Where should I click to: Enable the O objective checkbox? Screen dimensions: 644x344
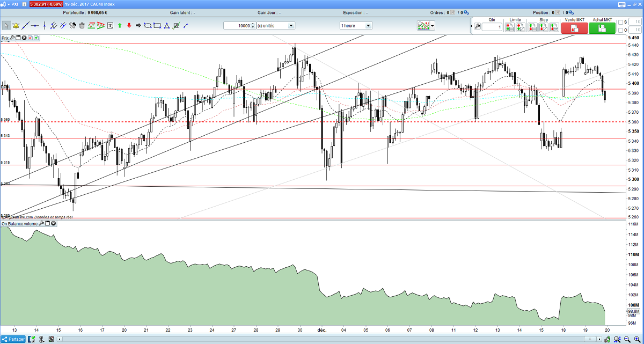click(x=620, y=30)
